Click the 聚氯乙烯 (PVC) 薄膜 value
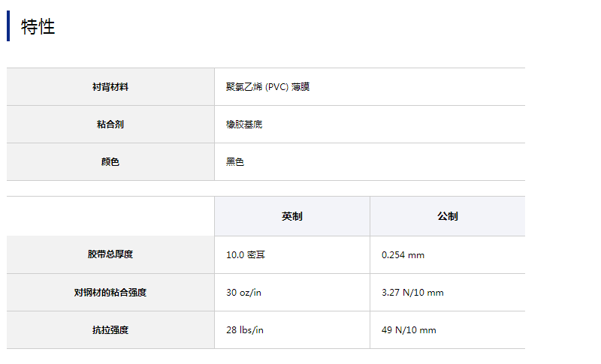Screen dimensions: 601x364 pyautogui.click(x=267, y=87)
